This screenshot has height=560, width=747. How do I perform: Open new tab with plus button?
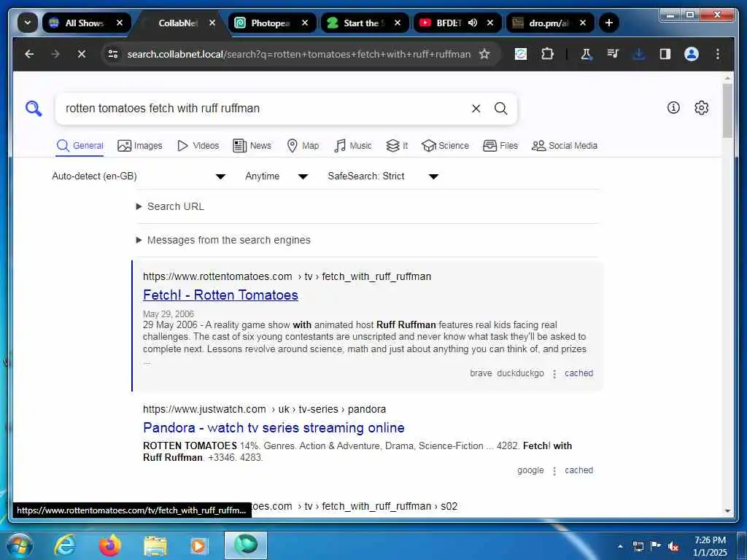pos(609,23)
